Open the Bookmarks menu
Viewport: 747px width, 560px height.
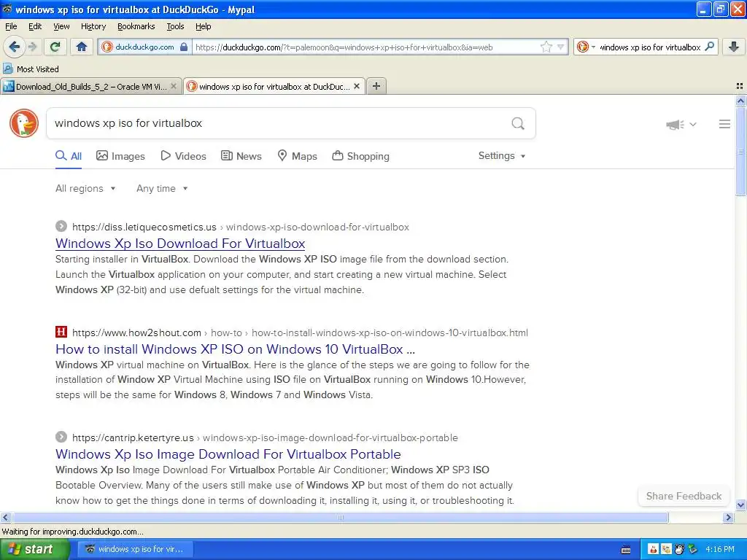[136, 26]
